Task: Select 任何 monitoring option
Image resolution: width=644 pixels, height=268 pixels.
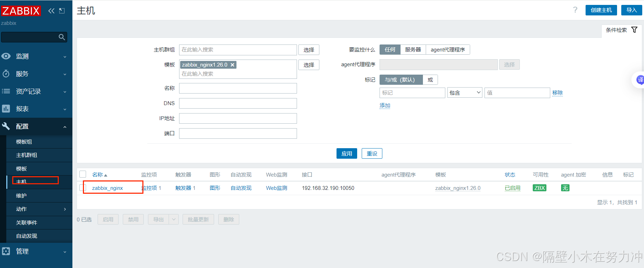Action: 390,50
